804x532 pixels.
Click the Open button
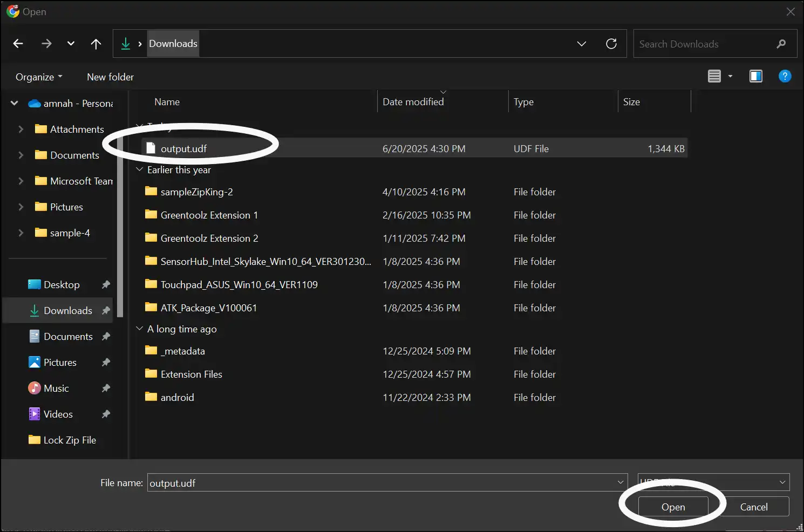pos(673,507)
